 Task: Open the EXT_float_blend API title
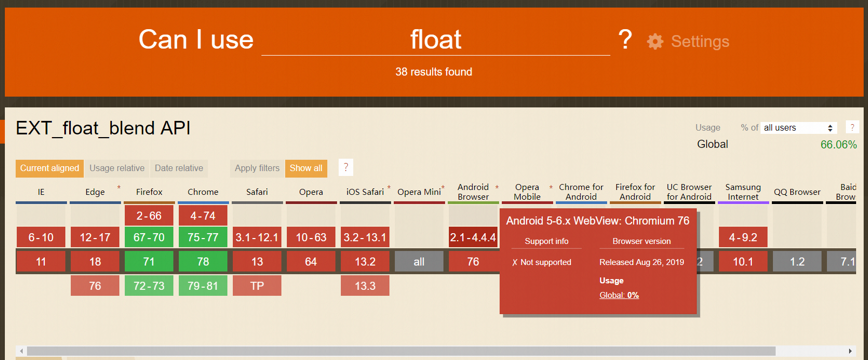pos(103,128)
